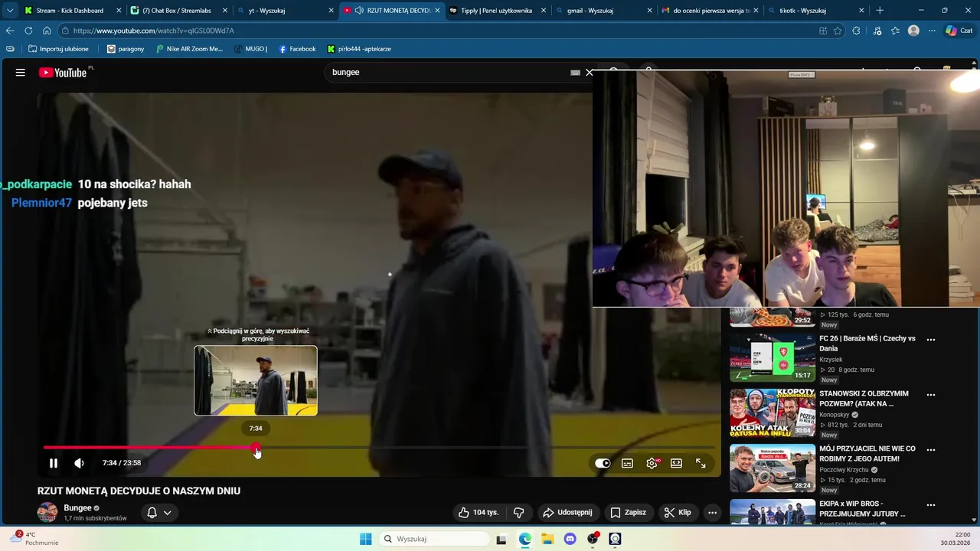980x551 pixels.
Task: Switch to gmail - Wyszukaj tab
Action: (603, 11)
